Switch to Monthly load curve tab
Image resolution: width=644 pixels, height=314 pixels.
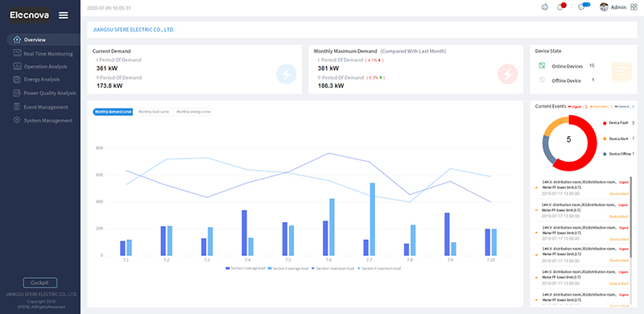[x=154, y=112]
